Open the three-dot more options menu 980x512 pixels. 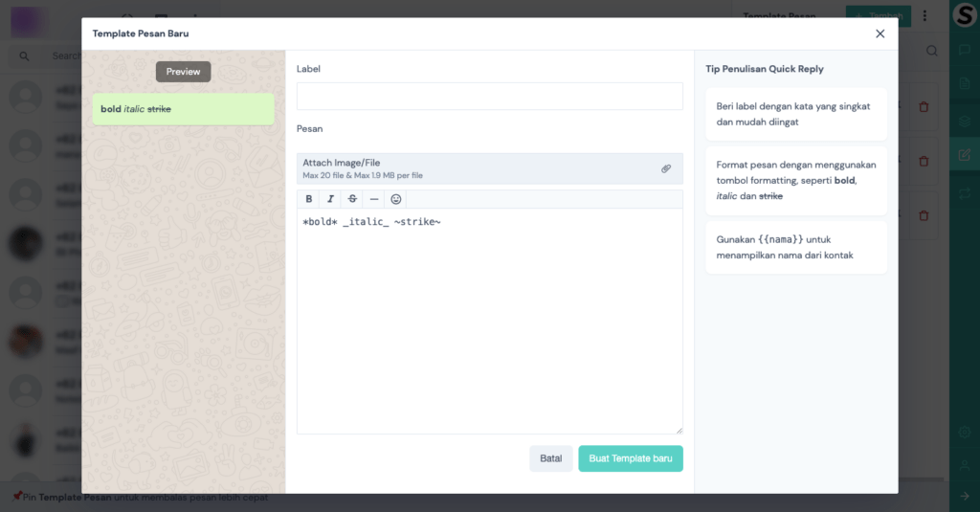(x=924, y=16)
